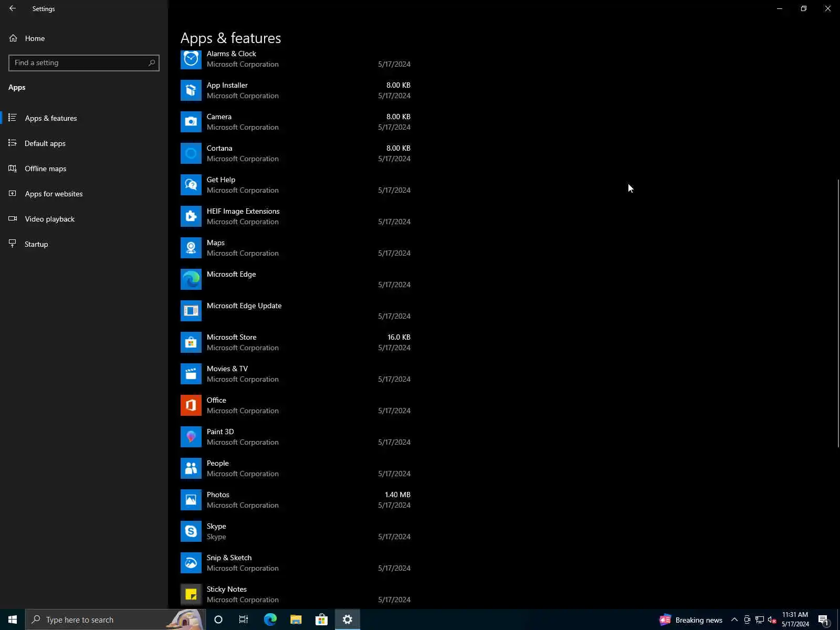Click the network tray icon
840x630 pixels.
tap(759, 620)
